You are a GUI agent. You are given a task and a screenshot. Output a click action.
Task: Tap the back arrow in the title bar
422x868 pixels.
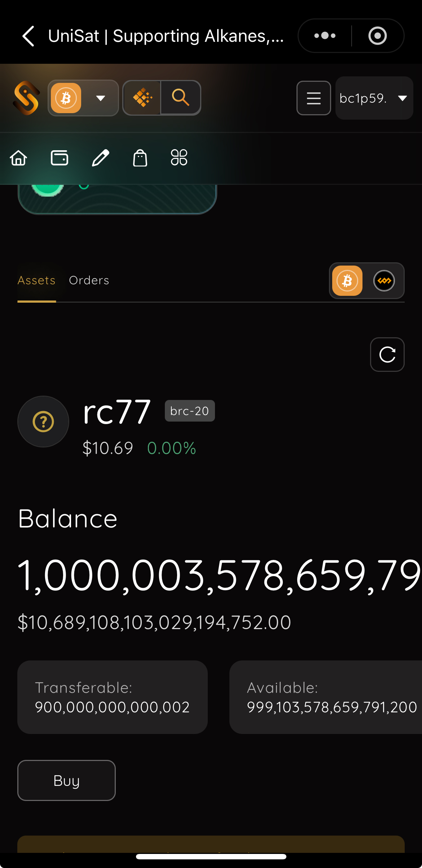coord(28,36)
